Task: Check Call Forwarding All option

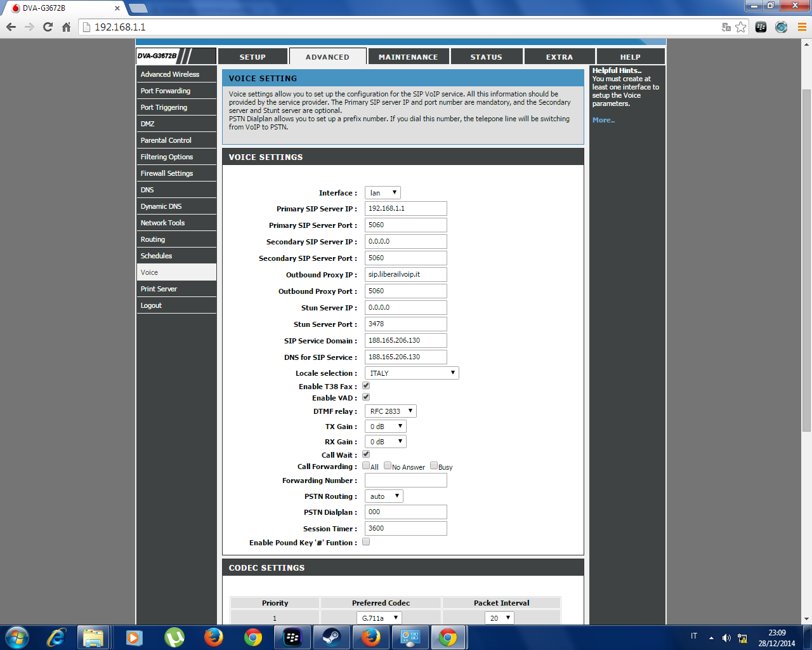Action: (366, 466)
